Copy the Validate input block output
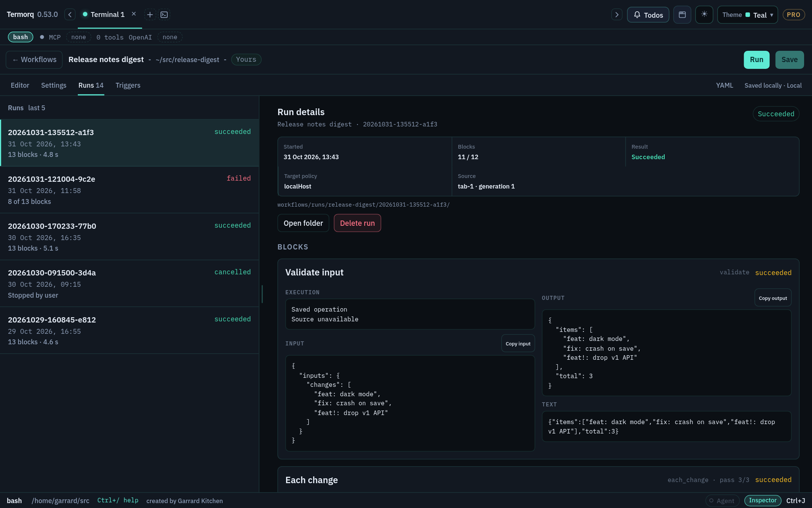 click(773, 298)
